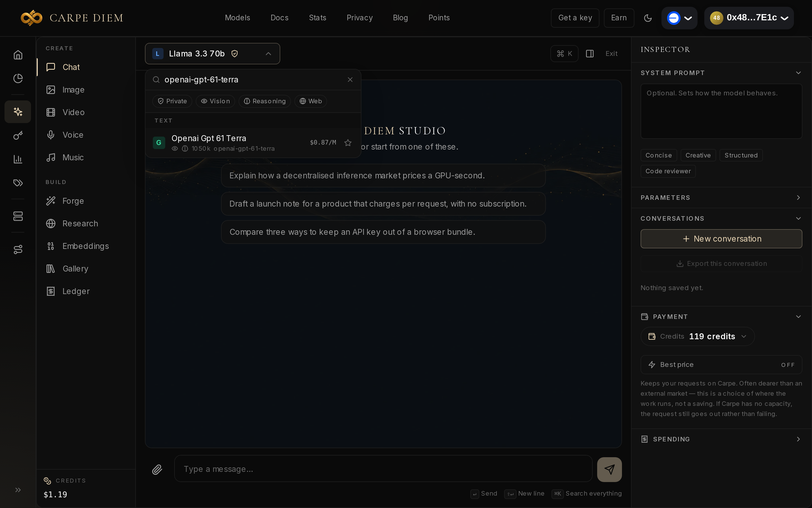Image resolution: width=812 pixels, height=508 pixels.
Task: Focus the Type a message input
Action: pos(383,469)
